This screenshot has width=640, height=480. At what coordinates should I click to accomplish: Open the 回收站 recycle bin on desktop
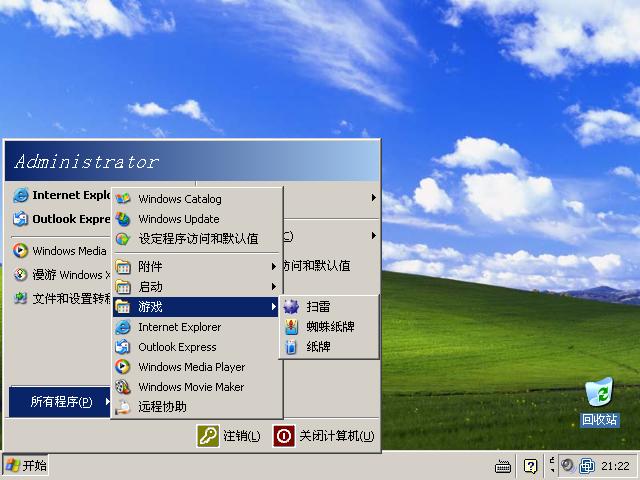(x=600, y=402)
